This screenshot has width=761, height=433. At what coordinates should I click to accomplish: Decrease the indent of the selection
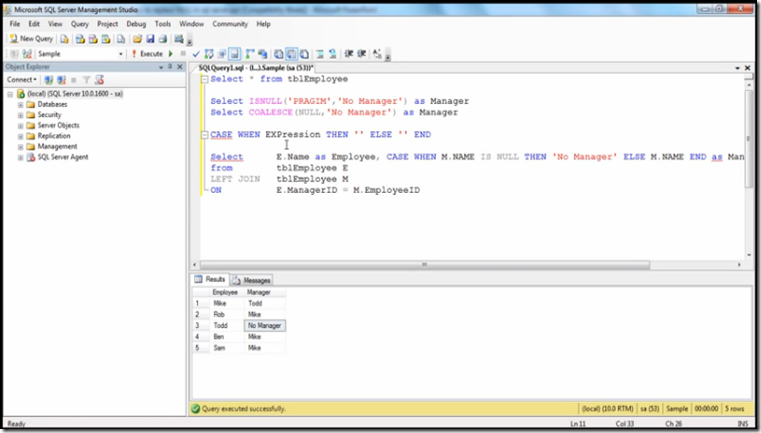[x=348, y=54]
